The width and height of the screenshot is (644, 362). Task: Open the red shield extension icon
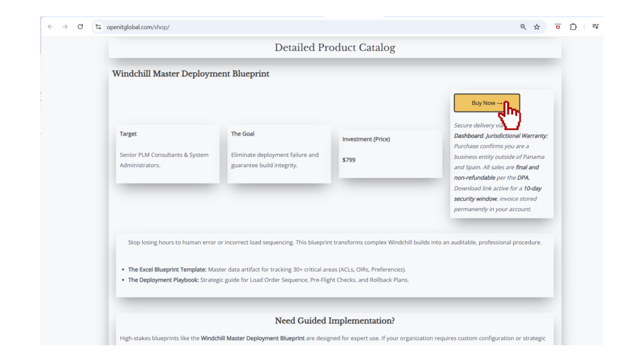tap(558, 27)
